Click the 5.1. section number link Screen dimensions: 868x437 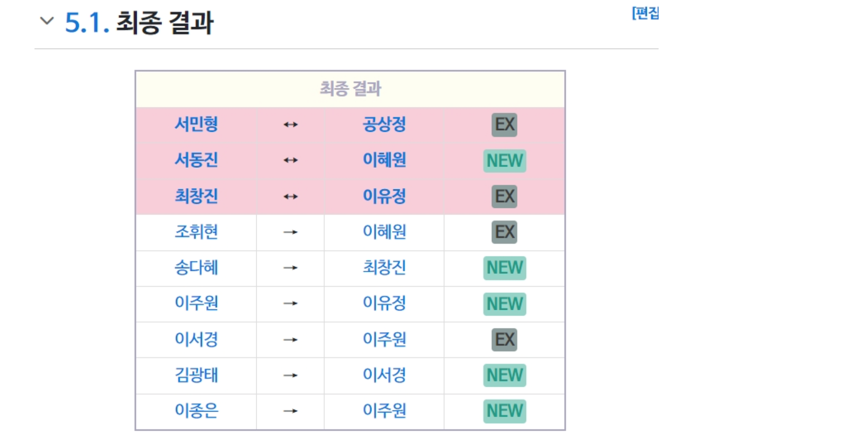coord(87,22)
